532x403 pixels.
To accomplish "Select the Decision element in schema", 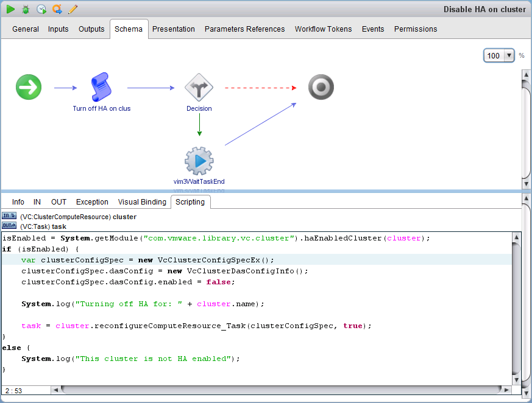I will pos(199,88).
